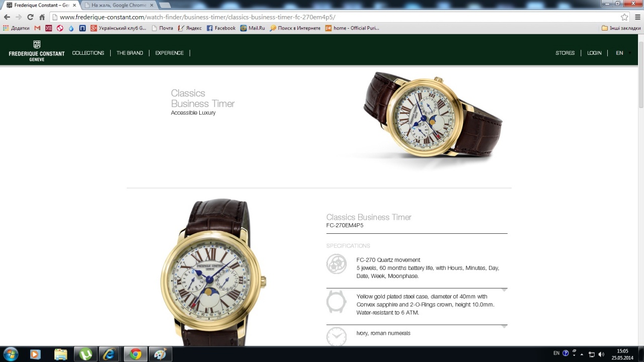Open the EN site language dropdown
Screen dimensions: 644x362
point(623,53)
